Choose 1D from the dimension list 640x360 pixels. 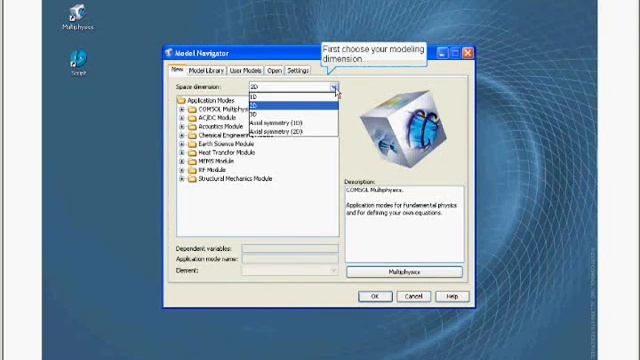pos(293,97)
